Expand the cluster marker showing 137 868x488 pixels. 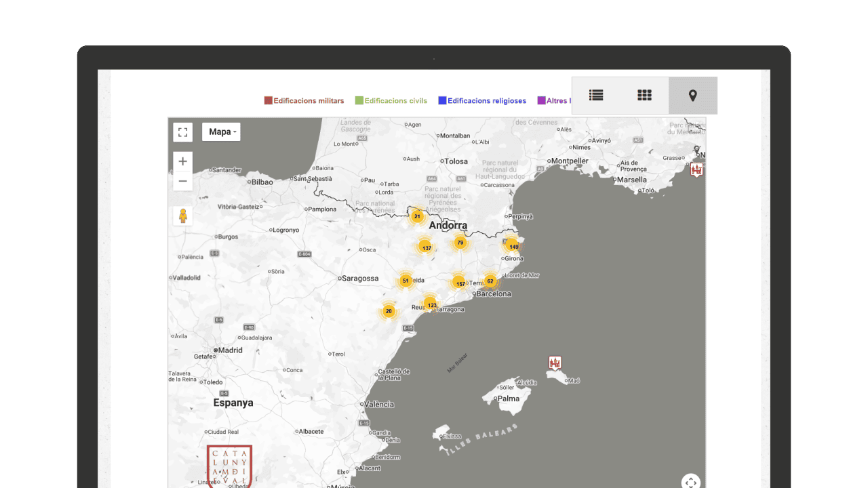(425, 247)
